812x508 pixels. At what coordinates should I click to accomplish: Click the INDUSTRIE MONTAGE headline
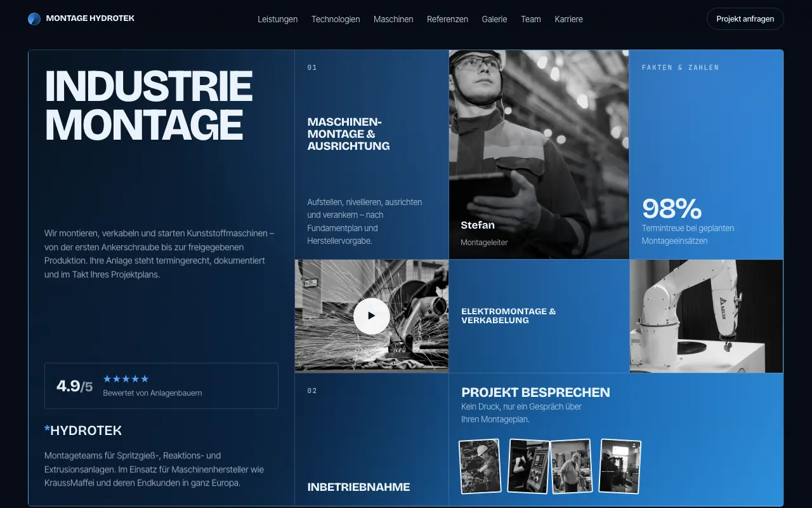149,105
